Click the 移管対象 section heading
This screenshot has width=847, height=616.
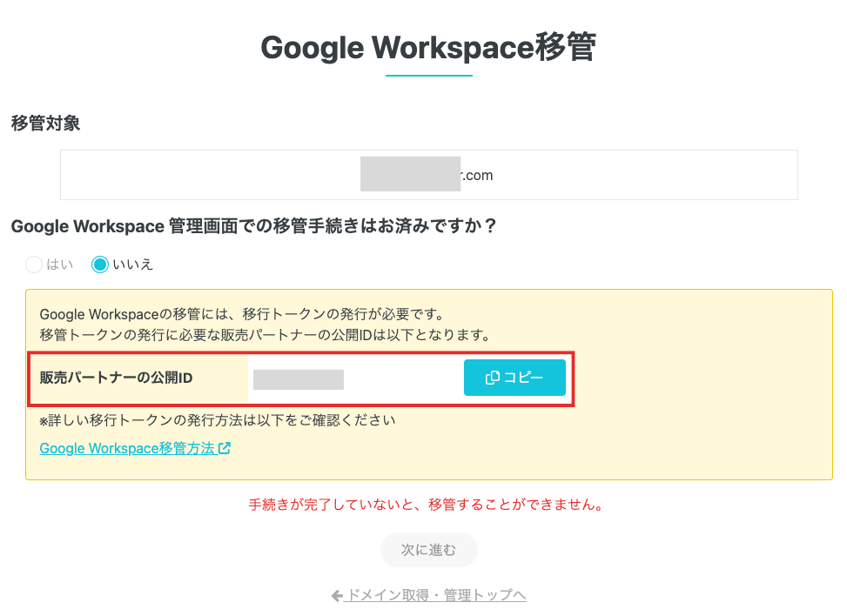(46, 123)
